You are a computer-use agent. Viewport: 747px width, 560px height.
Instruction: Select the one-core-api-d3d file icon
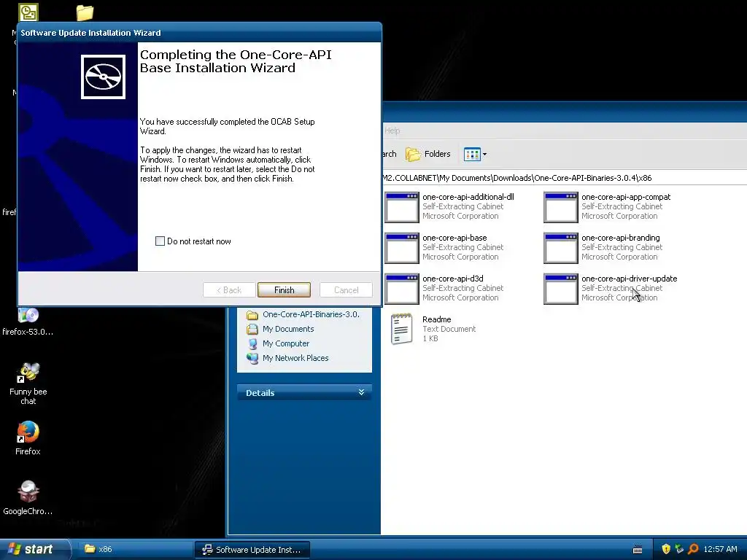(402, 289)
